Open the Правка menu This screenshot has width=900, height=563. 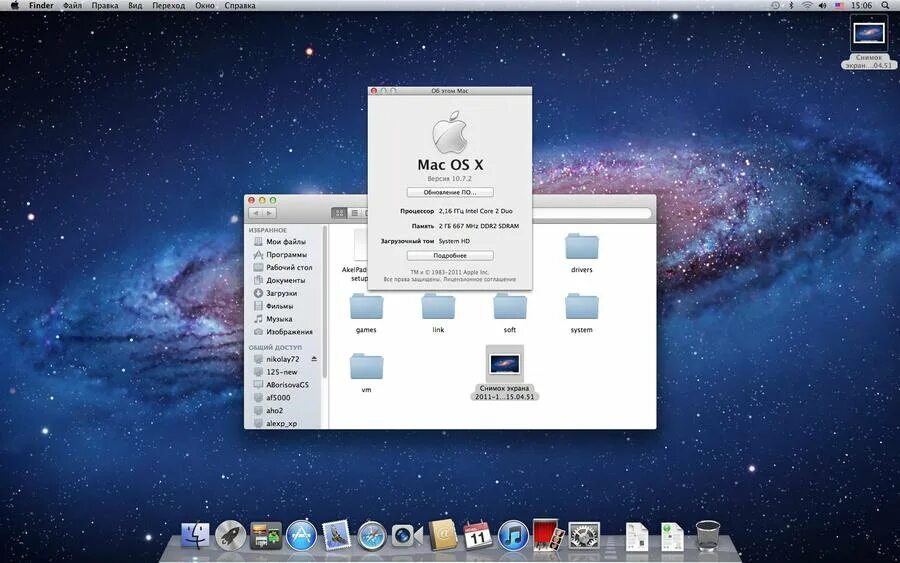coord(104,5)
